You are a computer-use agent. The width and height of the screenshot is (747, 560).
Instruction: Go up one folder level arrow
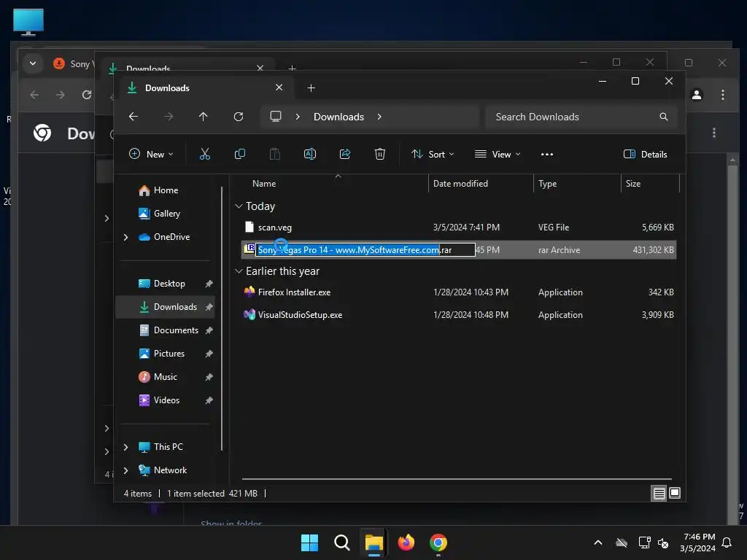[x=204, y=117]
